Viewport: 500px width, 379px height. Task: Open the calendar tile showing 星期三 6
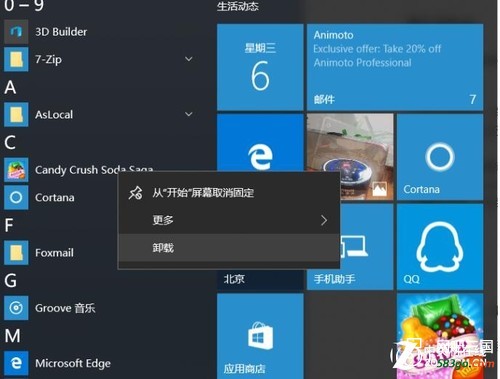[x=260, y=67]
